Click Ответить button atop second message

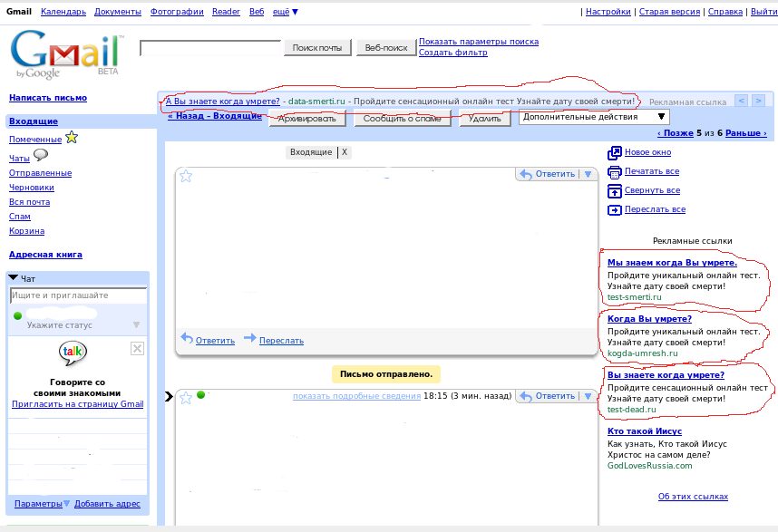tap(548, 396)
